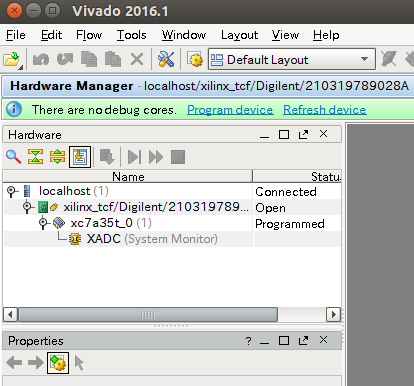The height and width of the screenshot is (386, 414).
Task: Click the Redo toolbar icon
Action: (x=65, y=60)
